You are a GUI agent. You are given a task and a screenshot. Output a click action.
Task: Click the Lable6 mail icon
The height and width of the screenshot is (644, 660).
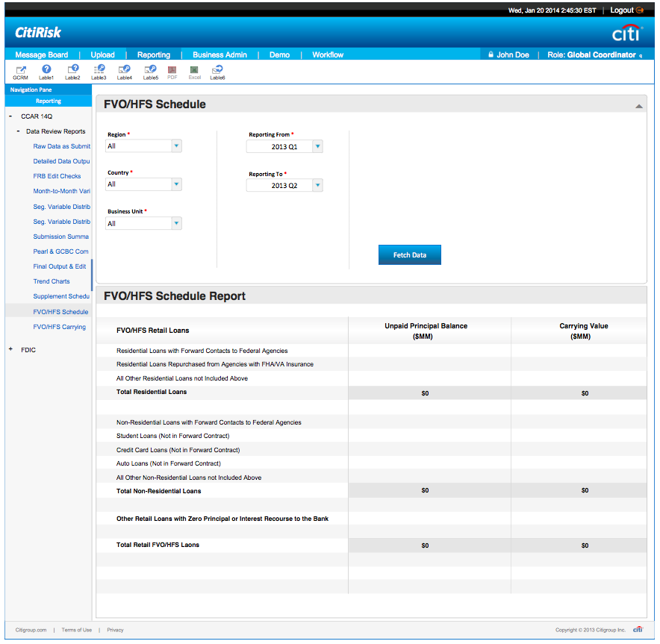[217, 72]
